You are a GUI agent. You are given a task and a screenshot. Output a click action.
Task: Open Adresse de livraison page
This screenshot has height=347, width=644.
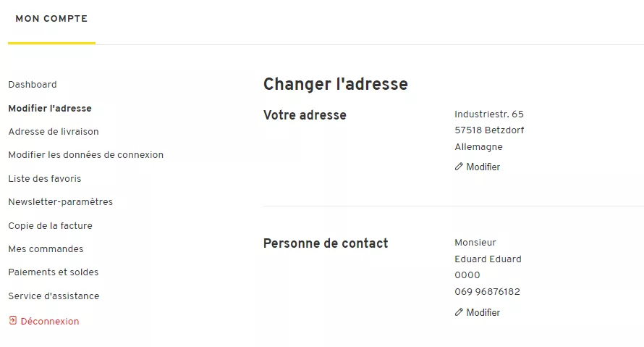click(54, 132)
